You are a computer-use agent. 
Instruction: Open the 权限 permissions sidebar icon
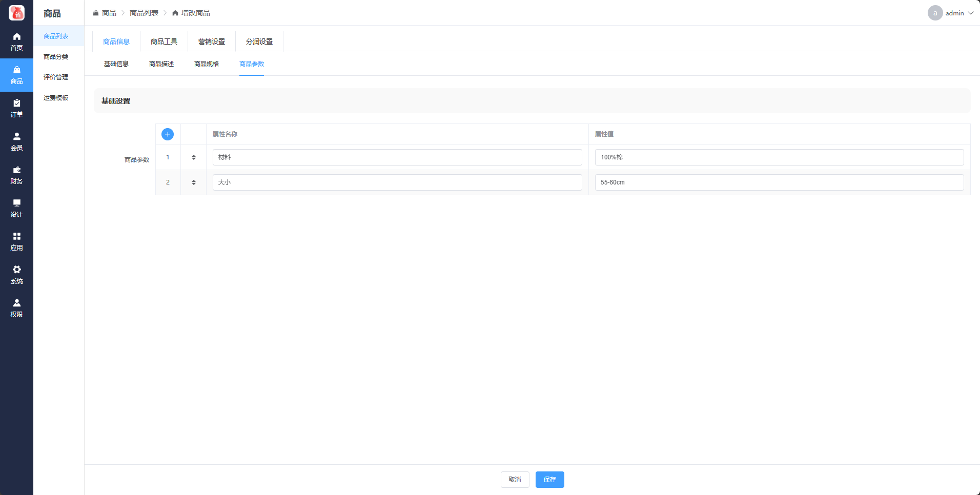[x=16, y=308]
